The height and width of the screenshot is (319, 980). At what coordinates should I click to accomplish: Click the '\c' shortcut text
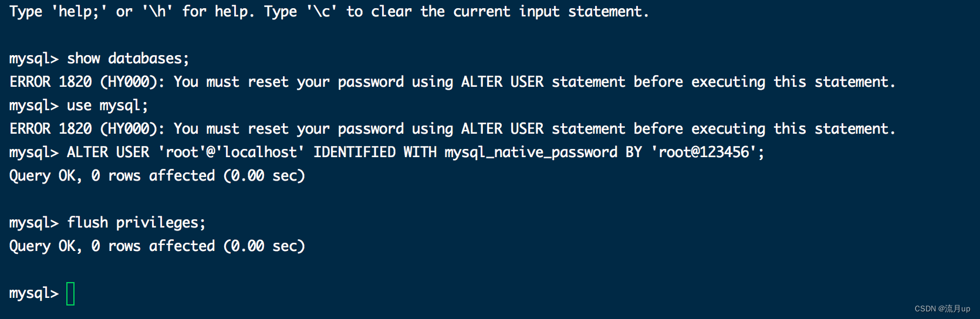(322, 12)
